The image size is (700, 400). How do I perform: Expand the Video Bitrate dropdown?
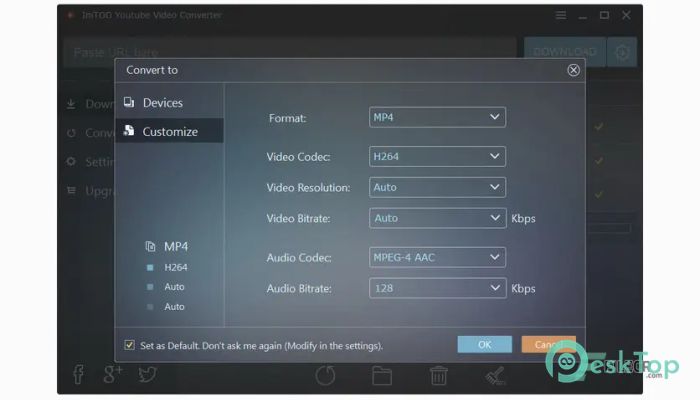(437, 218)
